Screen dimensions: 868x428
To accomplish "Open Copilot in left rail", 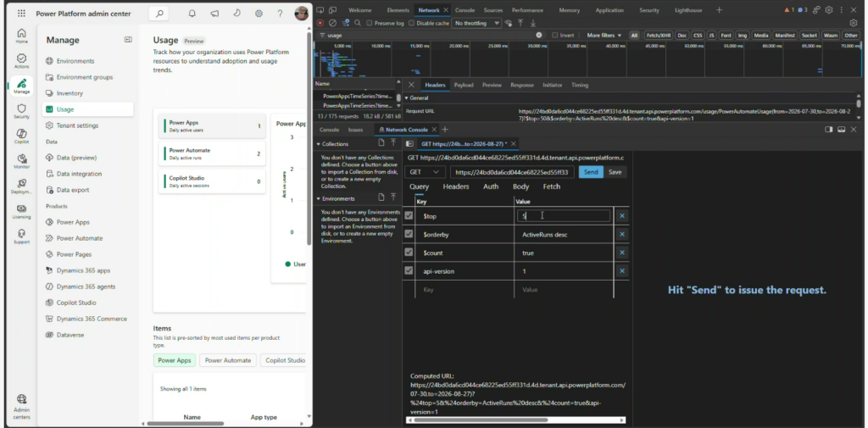I will 21,136.
